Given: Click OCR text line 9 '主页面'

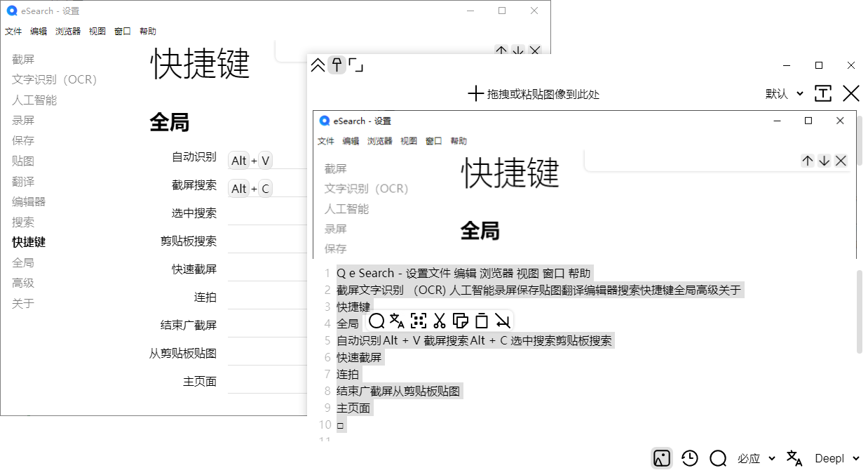Looking at the screenshot, I should point(353,408).
